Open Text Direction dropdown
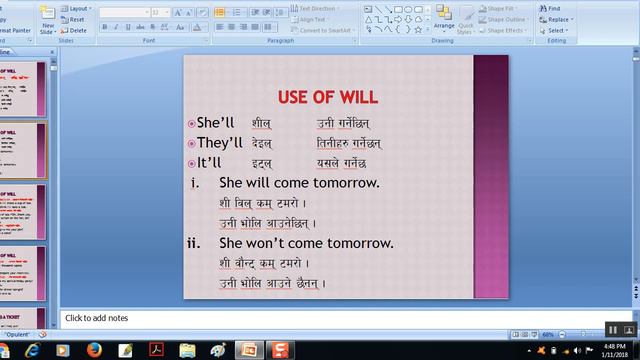Viewport: 640px width, 360px height. coord(315,9)
